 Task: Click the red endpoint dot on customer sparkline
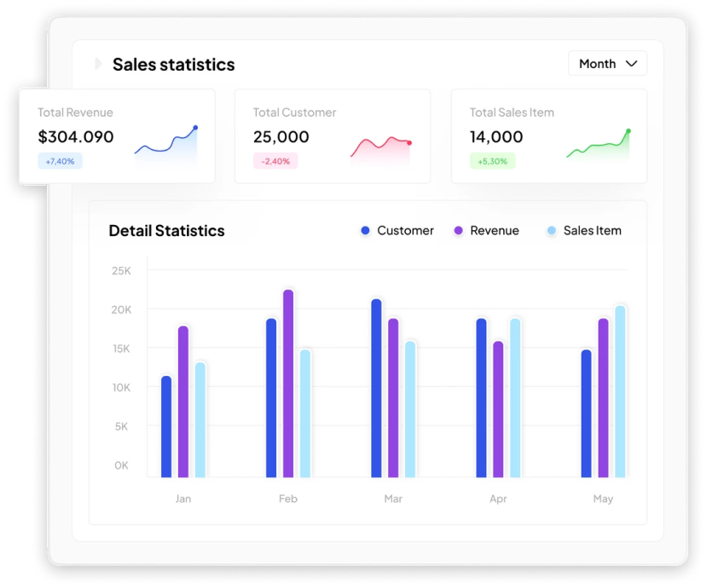click(x=409, y=143)
